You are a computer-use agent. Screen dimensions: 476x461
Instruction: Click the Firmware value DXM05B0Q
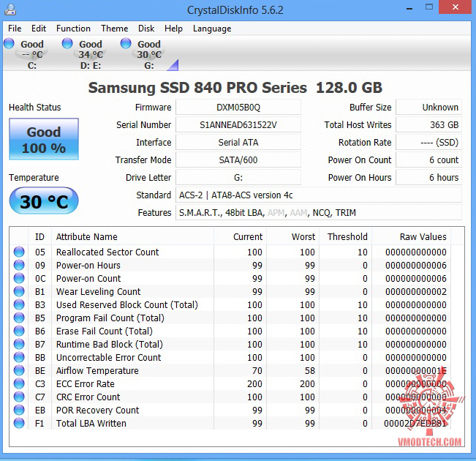click(238, 108)
